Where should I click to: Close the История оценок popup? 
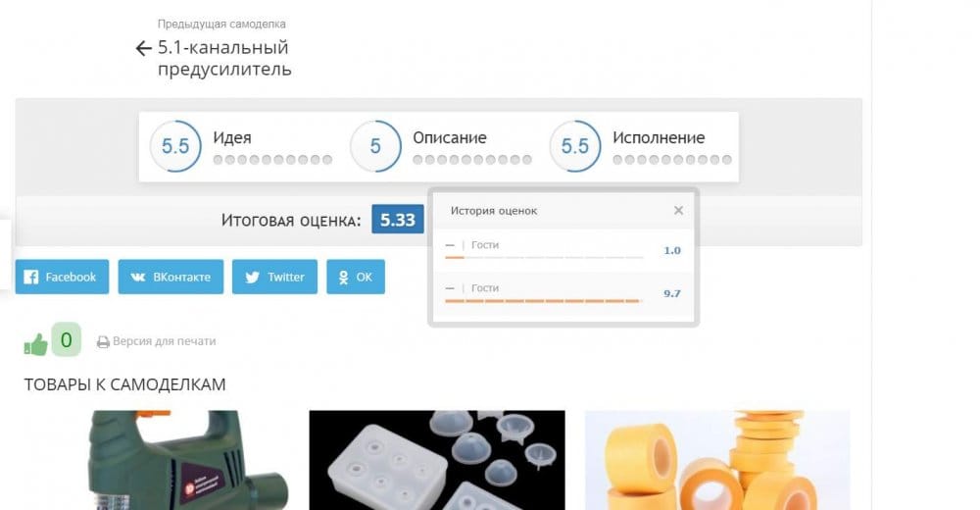[678, 210]
